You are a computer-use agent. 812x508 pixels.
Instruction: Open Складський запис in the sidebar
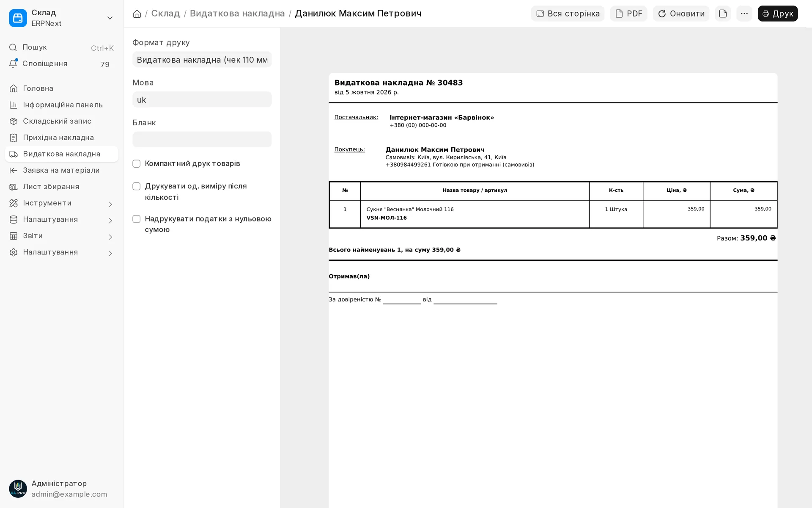[62, 121]
